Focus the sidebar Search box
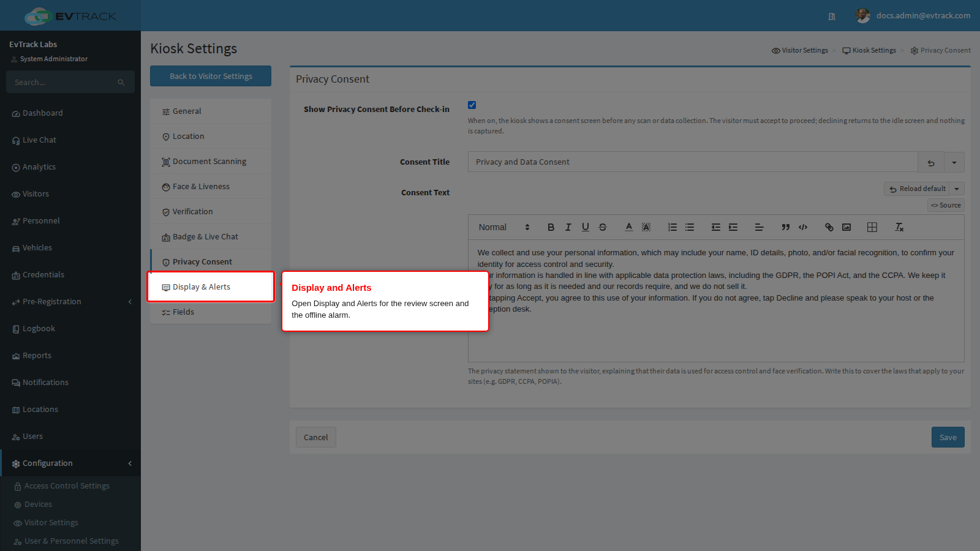The height and width of the screenshot is (551, 980). point(64,82)
